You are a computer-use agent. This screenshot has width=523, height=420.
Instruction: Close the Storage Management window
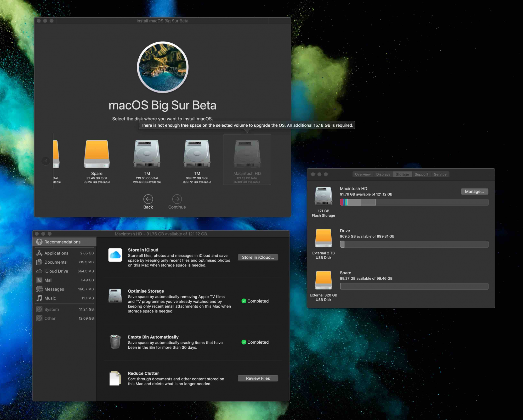[x=37, y=234]
